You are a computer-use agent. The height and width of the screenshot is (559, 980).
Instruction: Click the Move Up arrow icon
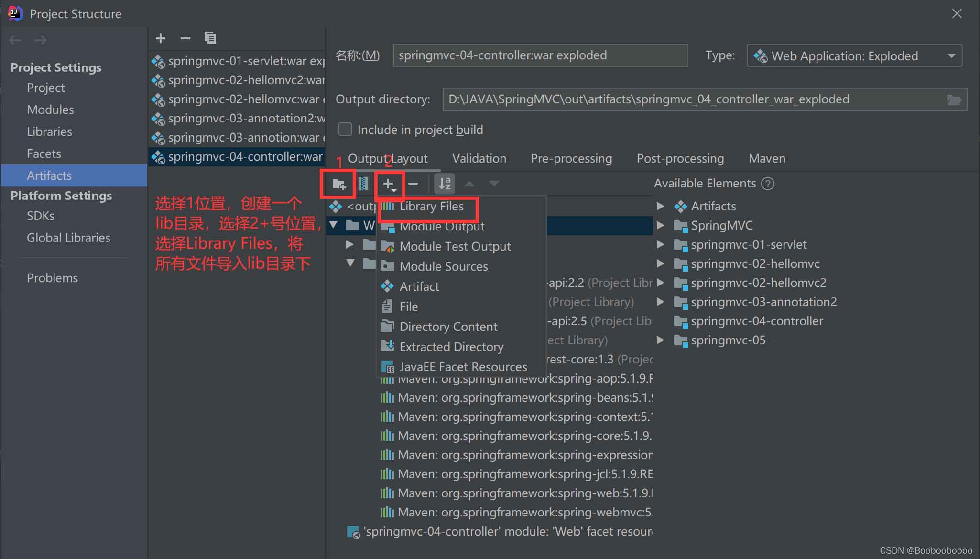pos(469,184)
